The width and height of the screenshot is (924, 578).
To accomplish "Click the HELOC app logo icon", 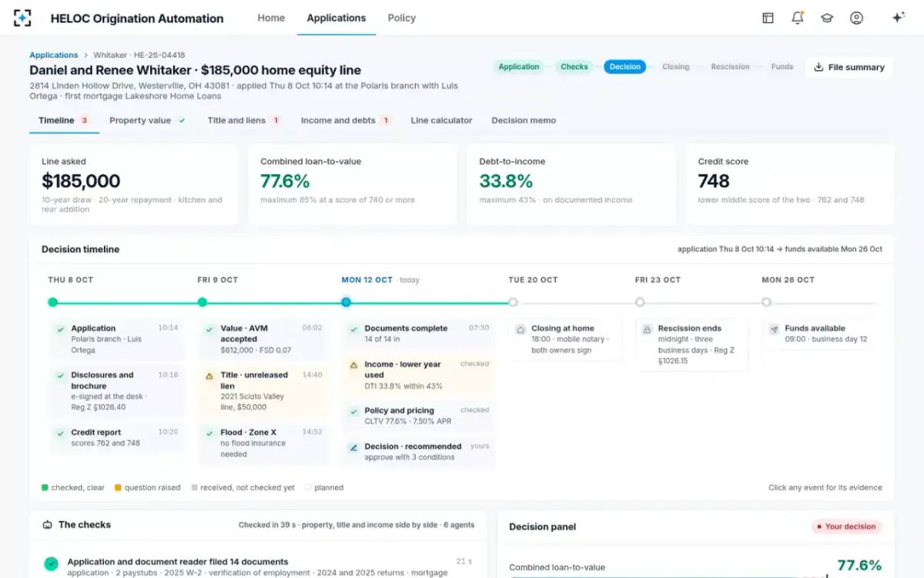I will point(22,18).
